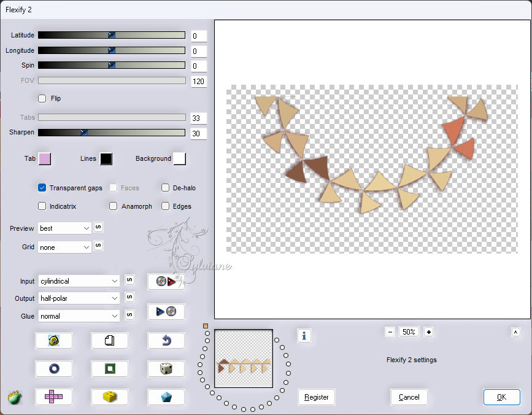Open the Preview dropdown showing best
Viewport: 532px width, 415px height.
coord(65,228)
